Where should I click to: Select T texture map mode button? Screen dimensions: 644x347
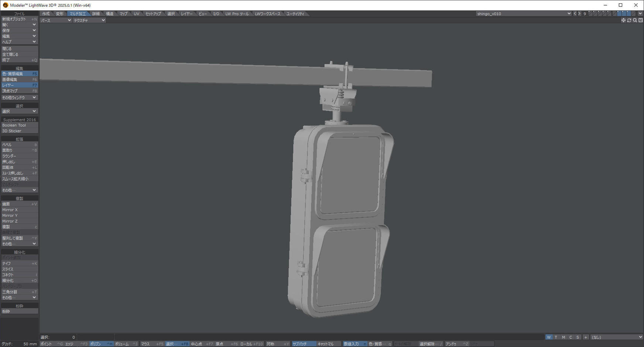tap(556, 337)
